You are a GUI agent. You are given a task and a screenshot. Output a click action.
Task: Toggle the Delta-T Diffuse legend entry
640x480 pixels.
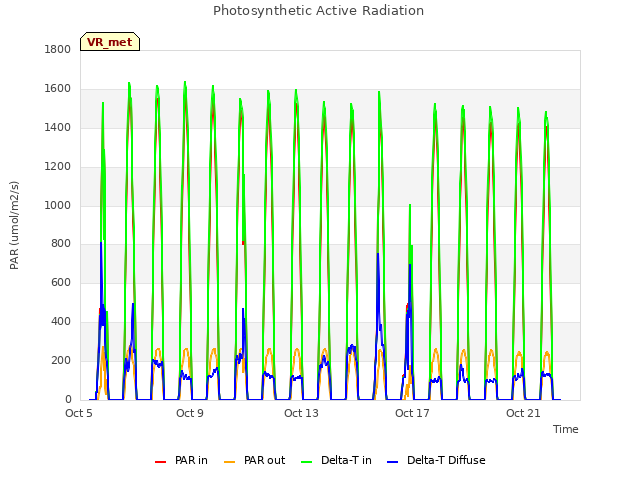[436, 460]
